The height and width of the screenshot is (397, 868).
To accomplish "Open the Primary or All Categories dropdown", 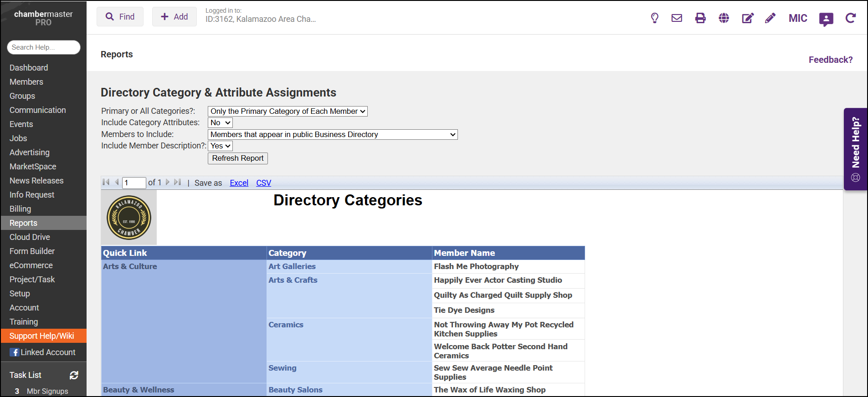I will click(288, 112).
